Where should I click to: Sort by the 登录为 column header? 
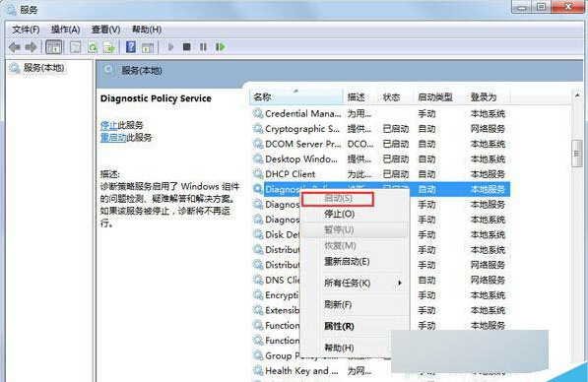pos(488,97)
